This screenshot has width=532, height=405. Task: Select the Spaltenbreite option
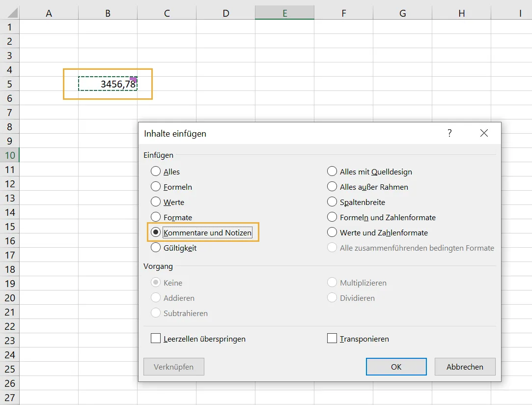pos(332,202)
